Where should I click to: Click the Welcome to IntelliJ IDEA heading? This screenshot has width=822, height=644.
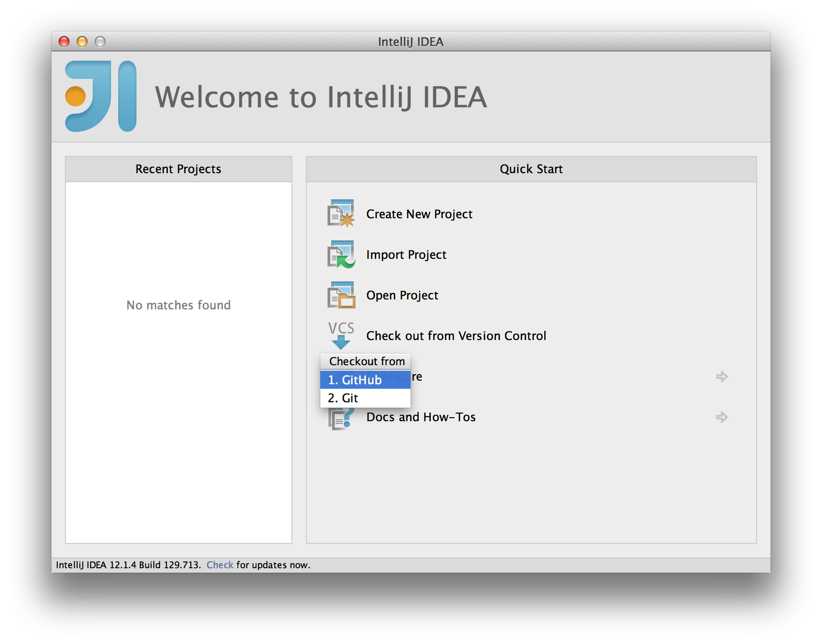click(321, 97)
